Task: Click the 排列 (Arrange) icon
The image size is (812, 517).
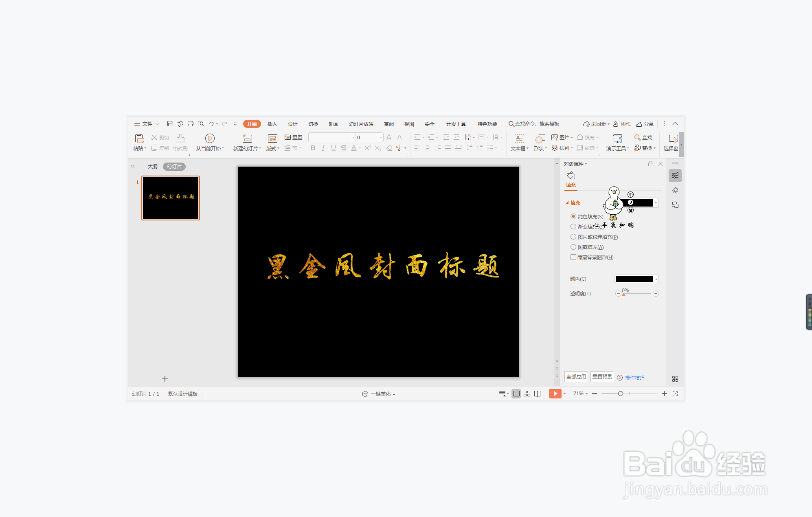Action: (x=564, y=148)
